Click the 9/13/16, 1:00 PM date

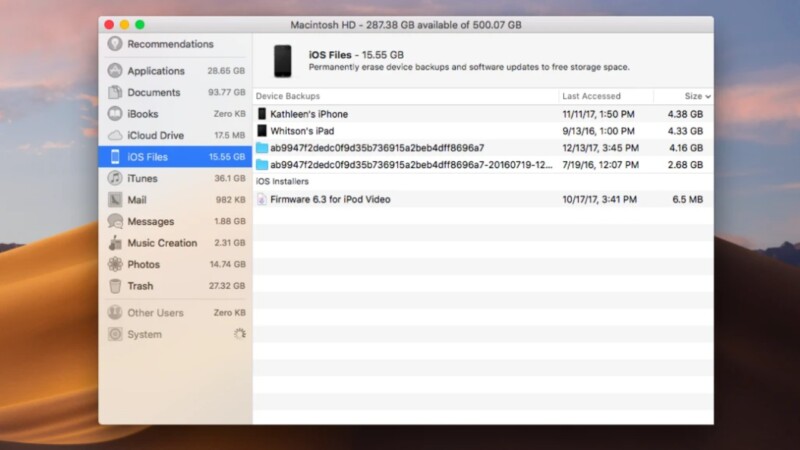[598, 131]
